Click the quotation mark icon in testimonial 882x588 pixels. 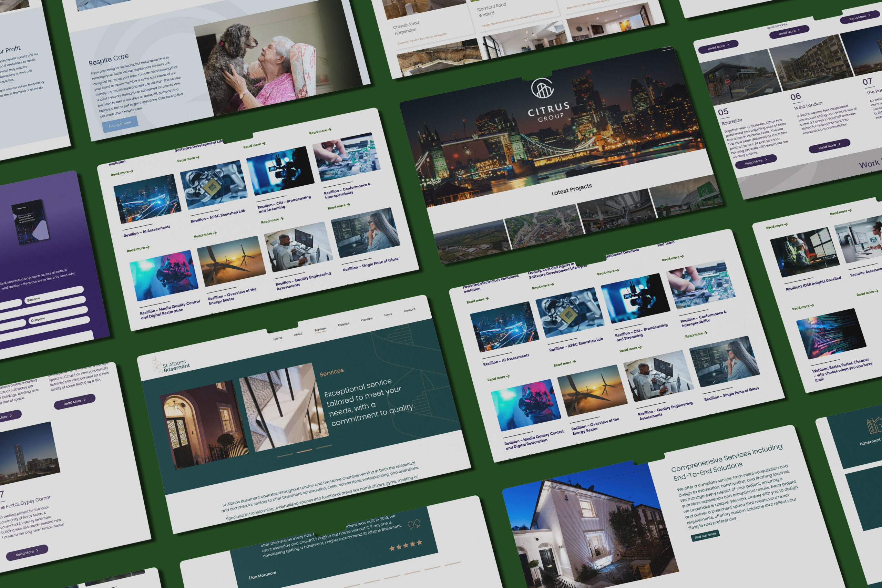pyautogui.click(x=414, y=524)
